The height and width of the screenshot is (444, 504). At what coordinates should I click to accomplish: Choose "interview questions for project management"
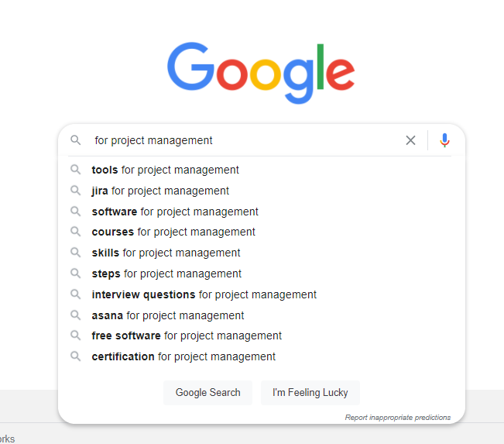(204, 294)
